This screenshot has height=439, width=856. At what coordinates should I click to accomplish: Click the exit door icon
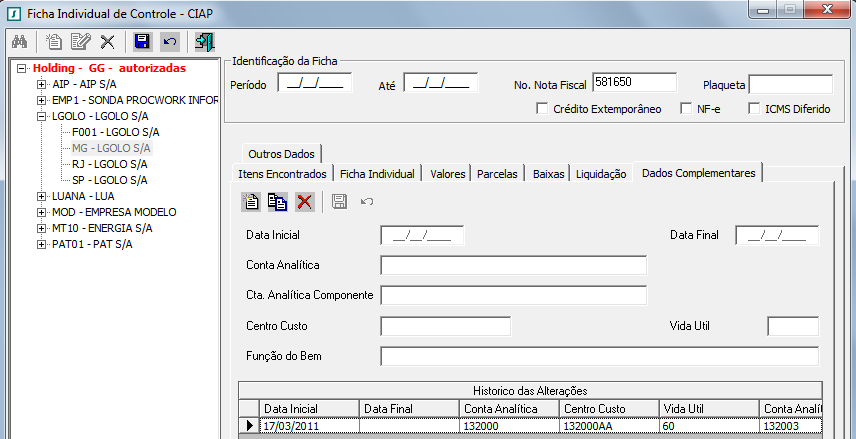click(x=205, y=42)
